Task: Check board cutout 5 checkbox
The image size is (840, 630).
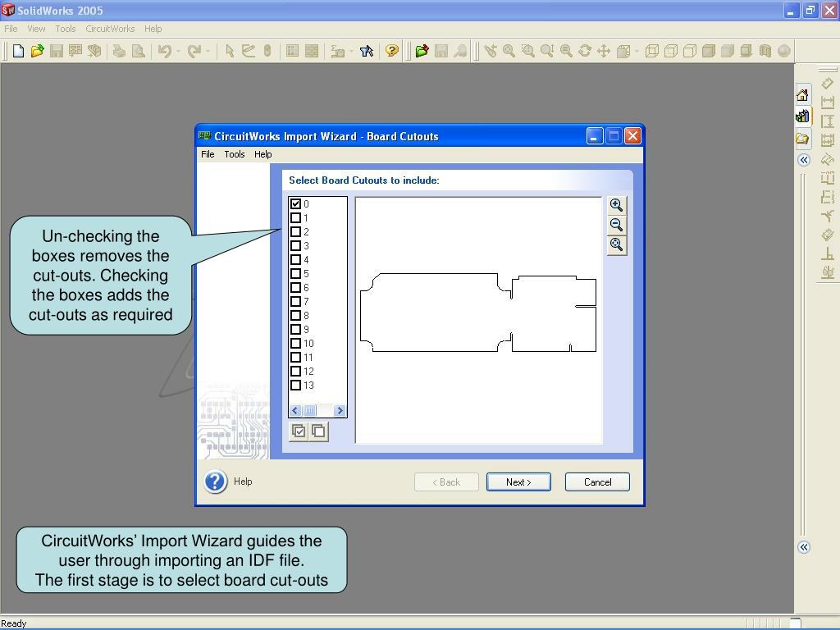Action: coord(295,273)
